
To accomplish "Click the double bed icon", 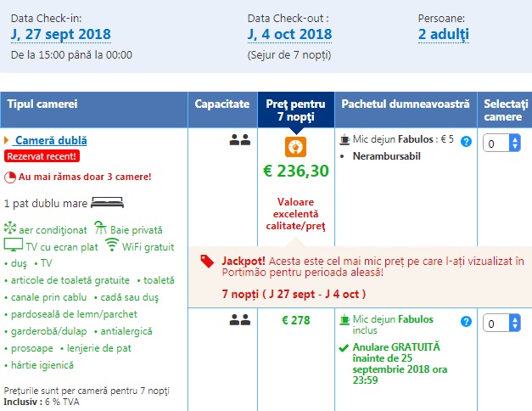I will click(106, 203).
